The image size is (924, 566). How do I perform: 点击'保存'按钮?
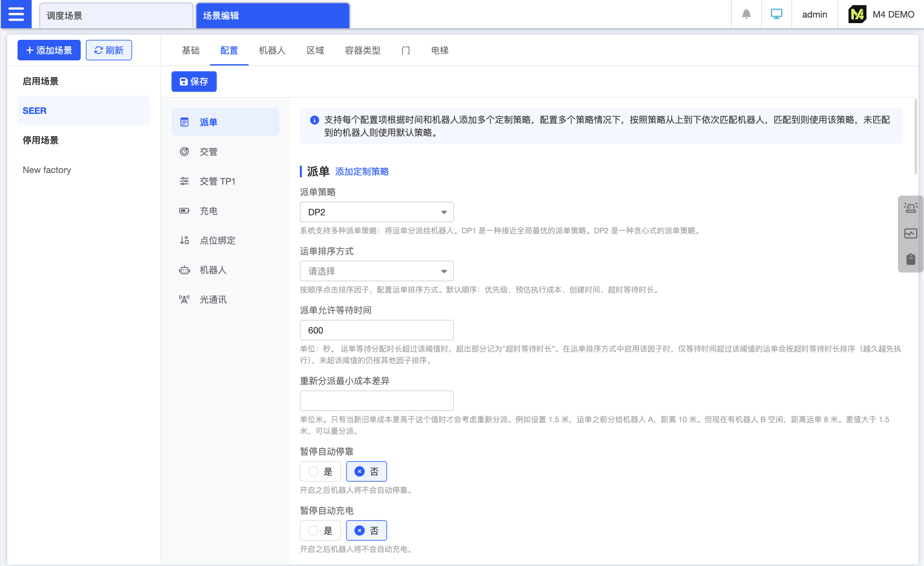click(193, 81)
